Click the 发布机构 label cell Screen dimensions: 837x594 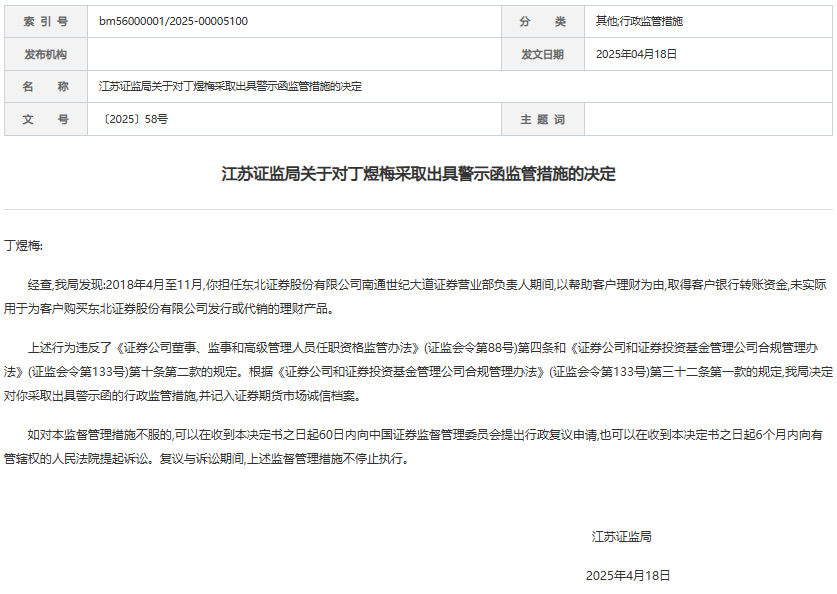(45, 54)
